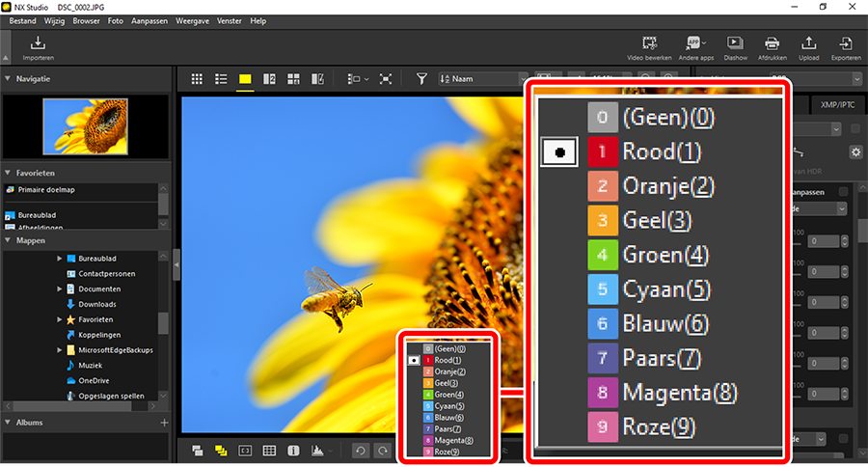The width and height of the screenshot is (868, 467).
Task: Open the Wijzig menu
Action: tap(54, 21)
